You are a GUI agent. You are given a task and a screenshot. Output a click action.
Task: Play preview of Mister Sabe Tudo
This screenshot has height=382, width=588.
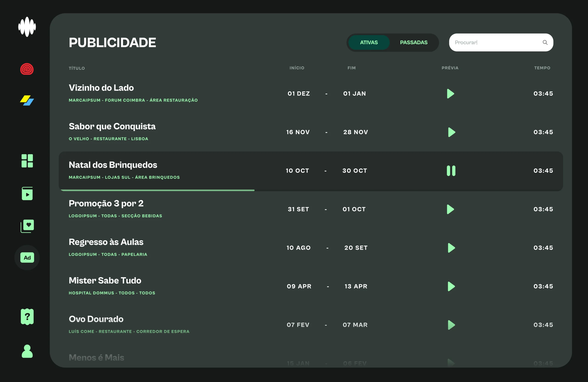[451, 286]
